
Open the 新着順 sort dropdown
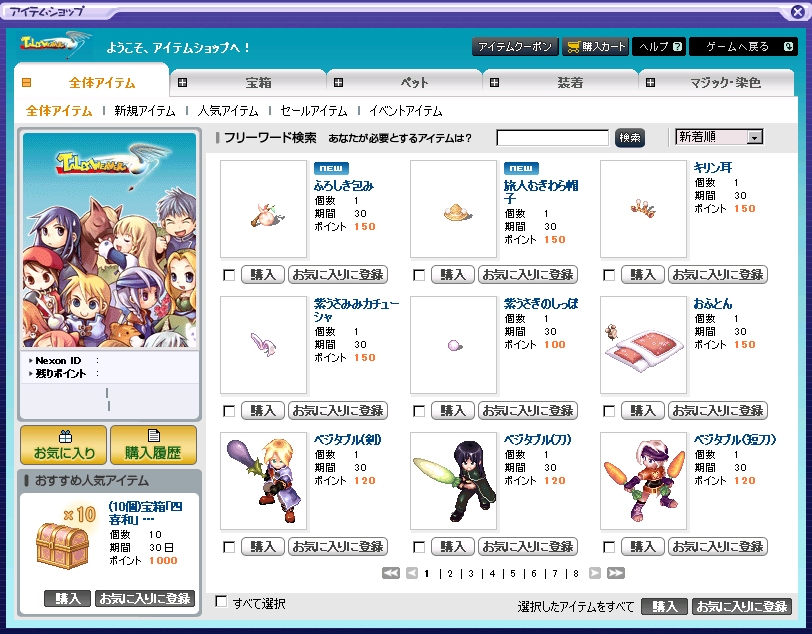click(719, 137)
